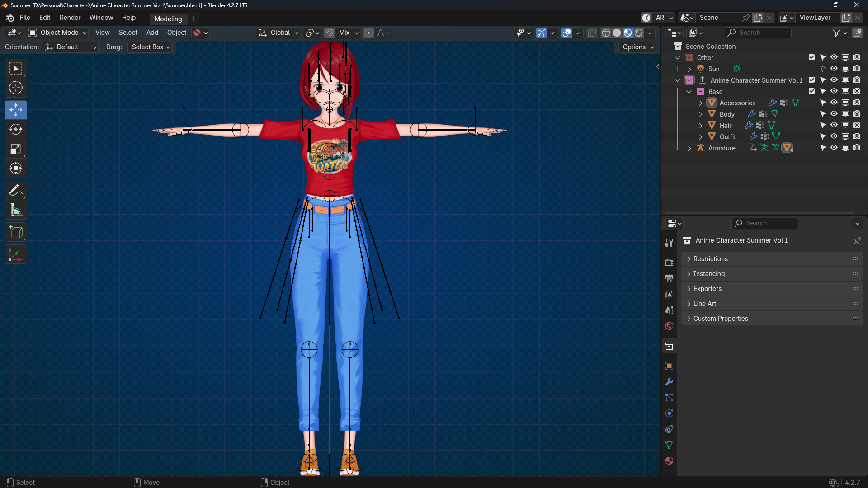Expand the Instancing panel
This screenshot has width=868, height=488.
pos(772,274)
